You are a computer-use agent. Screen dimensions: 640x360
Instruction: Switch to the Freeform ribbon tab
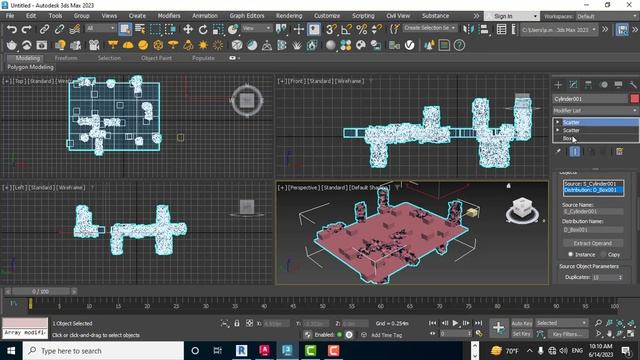[66, 58]
